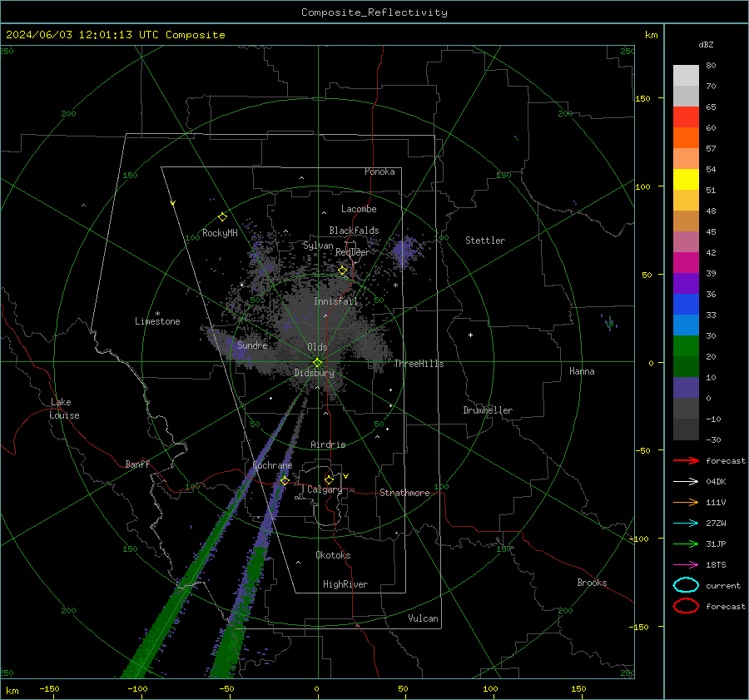Image resolution: width=749 pixels, height=700 pixels.
Task: Select the blue 33-36 dBZ swatch
Action: tap(686, 304)
